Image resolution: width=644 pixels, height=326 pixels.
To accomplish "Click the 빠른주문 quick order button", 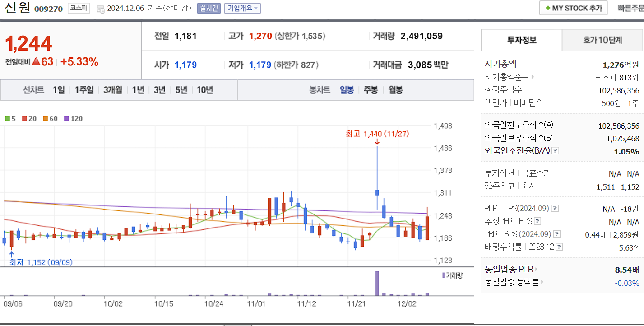I will [630, 8].
